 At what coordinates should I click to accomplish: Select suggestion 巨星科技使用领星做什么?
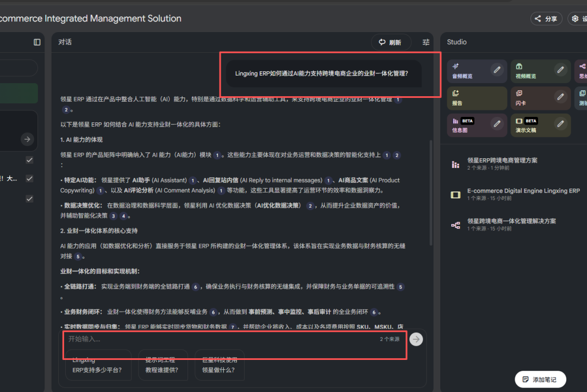(x=220, y=365)
